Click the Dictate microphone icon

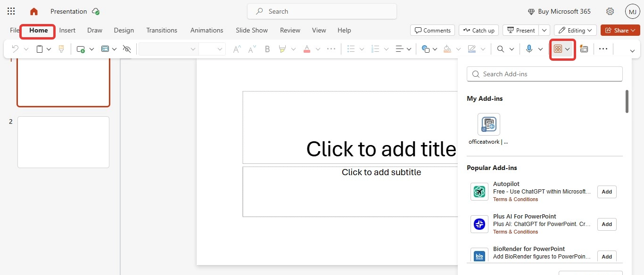tap(529, 49)
